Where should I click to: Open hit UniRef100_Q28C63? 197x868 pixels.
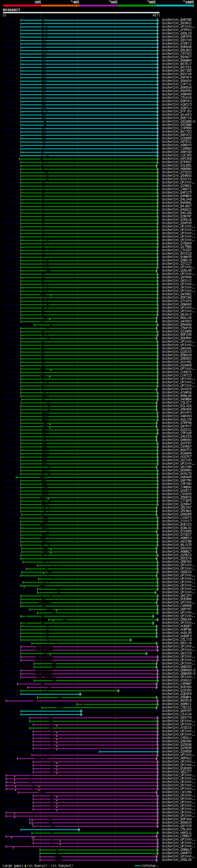tap(177, 352)
